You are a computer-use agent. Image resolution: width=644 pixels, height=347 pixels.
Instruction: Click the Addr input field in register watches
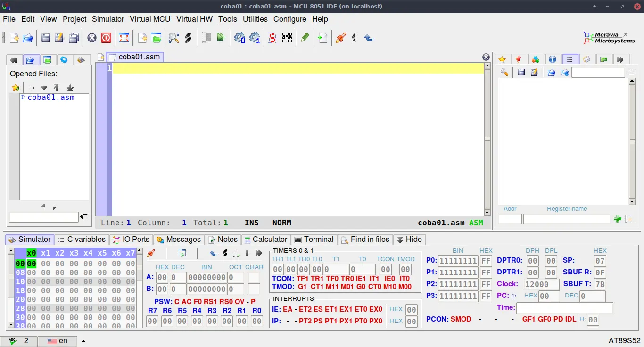pos(510,219)
